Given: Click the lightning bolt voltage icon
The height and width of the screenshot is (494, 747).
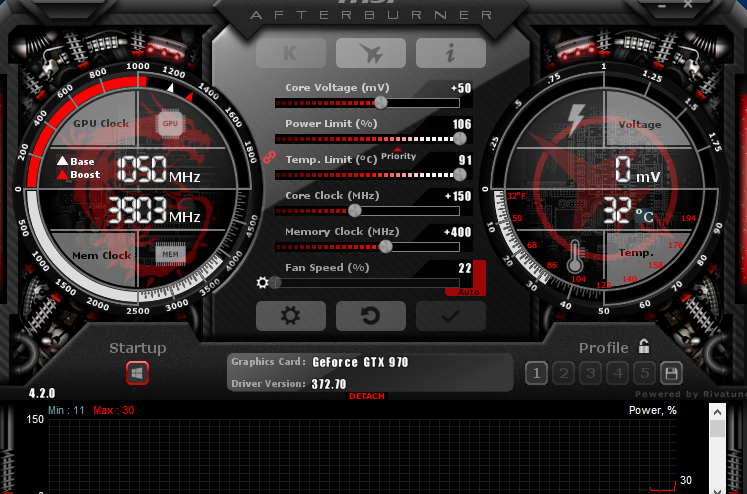Looking at the screenshot, I should tap(577, 119).
